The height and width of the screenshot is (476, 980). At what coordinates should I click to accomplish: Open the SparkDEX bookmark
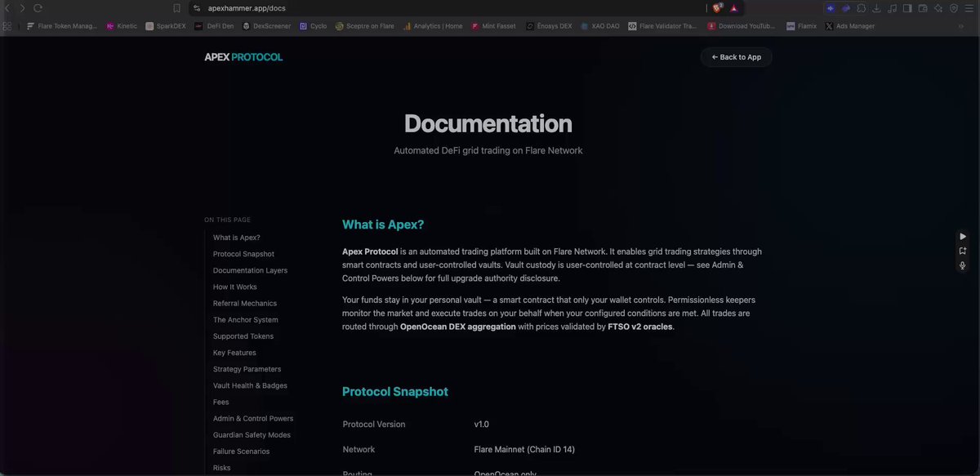coord(166,26)
